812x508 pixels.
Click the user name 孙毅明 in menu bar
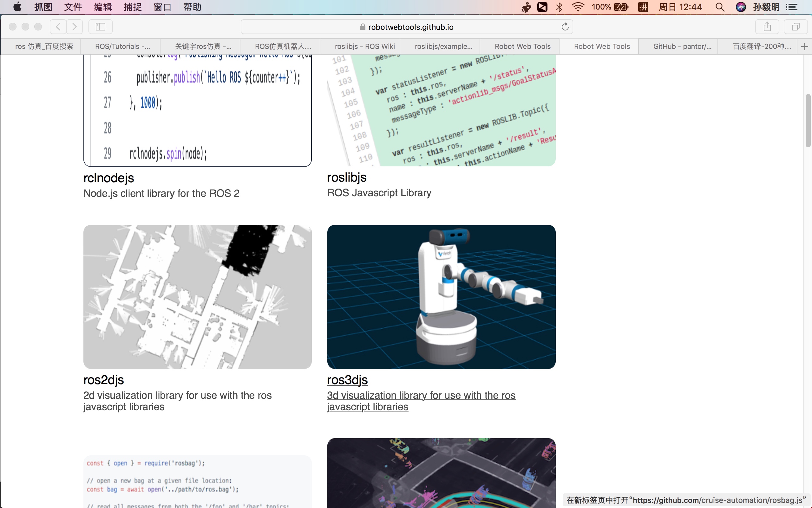pos(766,7)
